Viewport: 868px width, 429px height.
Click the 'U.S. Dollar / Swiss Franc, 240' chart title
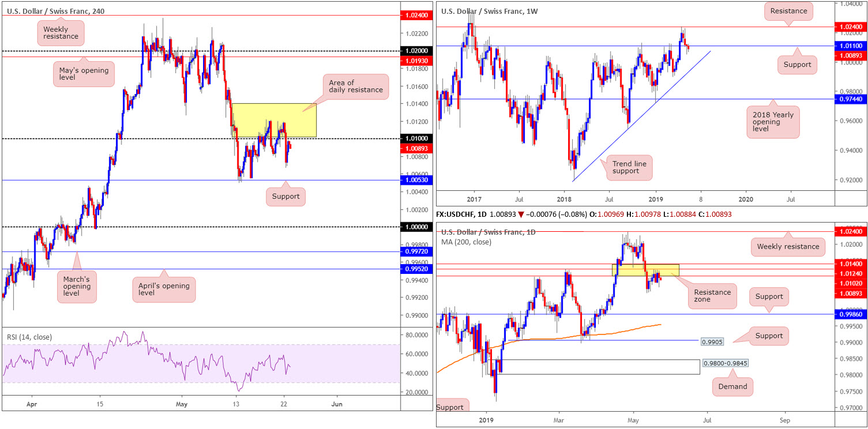(x=56, y=11)
